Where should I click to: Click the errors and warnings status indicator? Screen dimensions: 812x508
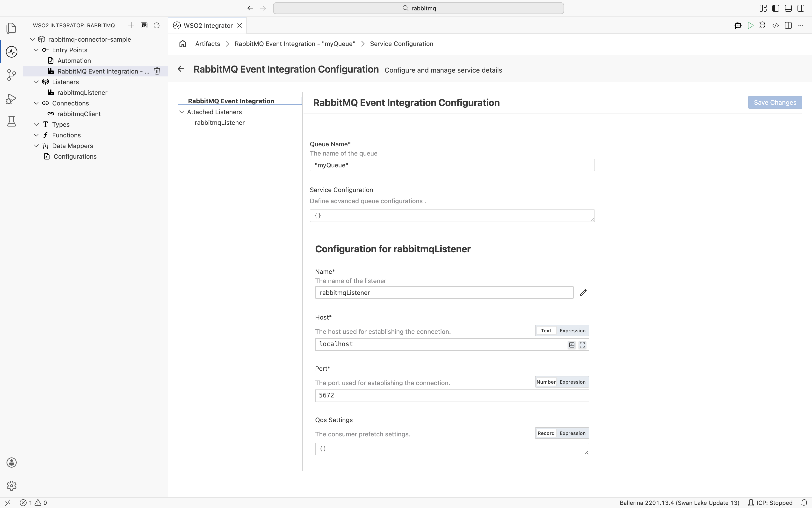point(33,503)
